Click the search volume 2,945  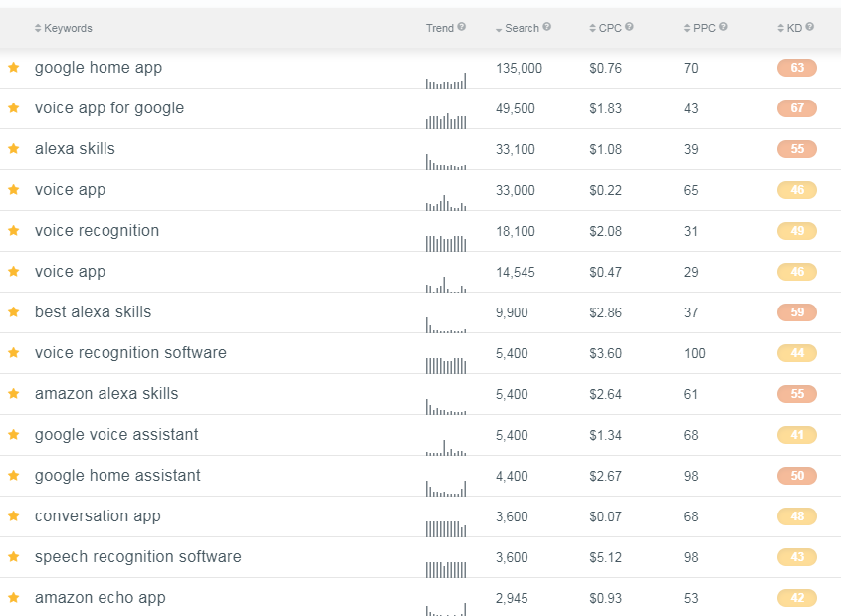[x=512, y=598]
